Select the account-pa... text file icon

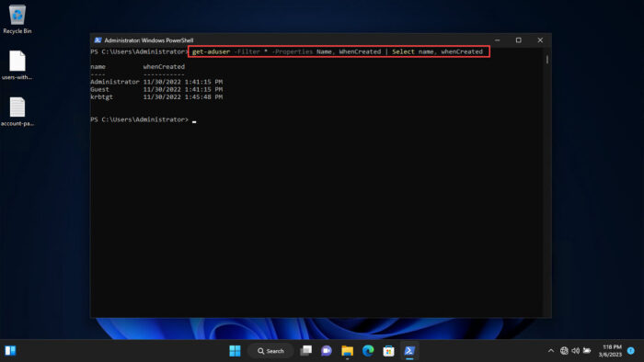click(17, 112)
